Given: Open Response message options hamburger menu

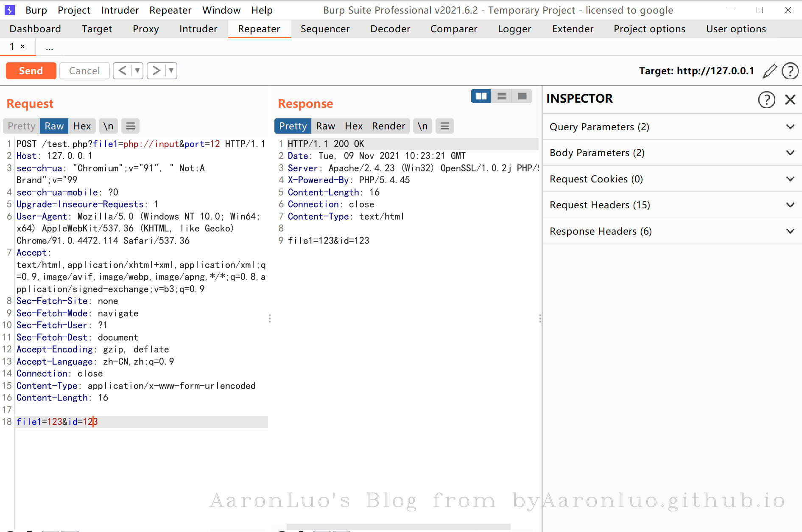Looking at the screenshot, I should point(445,126).
